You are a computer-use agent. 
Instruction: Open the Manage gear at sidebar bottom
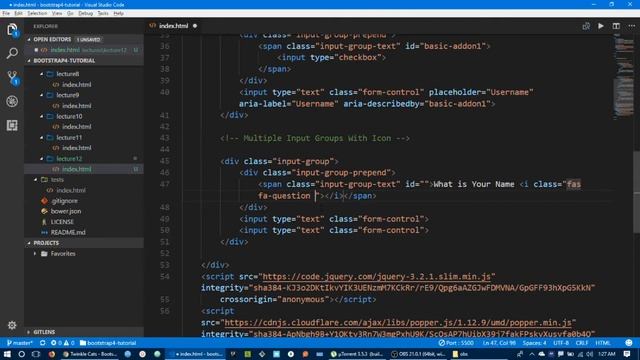12,325
